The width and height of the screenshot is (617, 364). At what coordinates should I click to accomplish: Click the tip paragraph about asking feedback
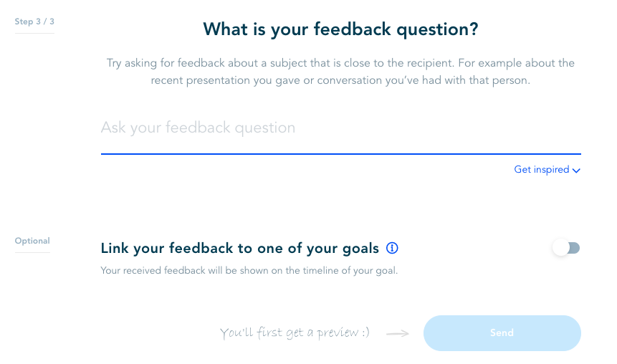coord(341,72)
